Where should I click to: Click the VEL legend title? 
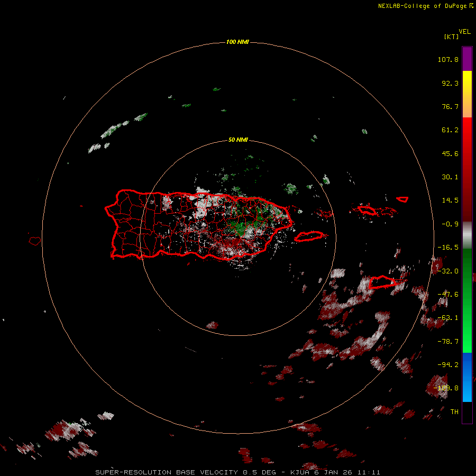pos(464,32)
